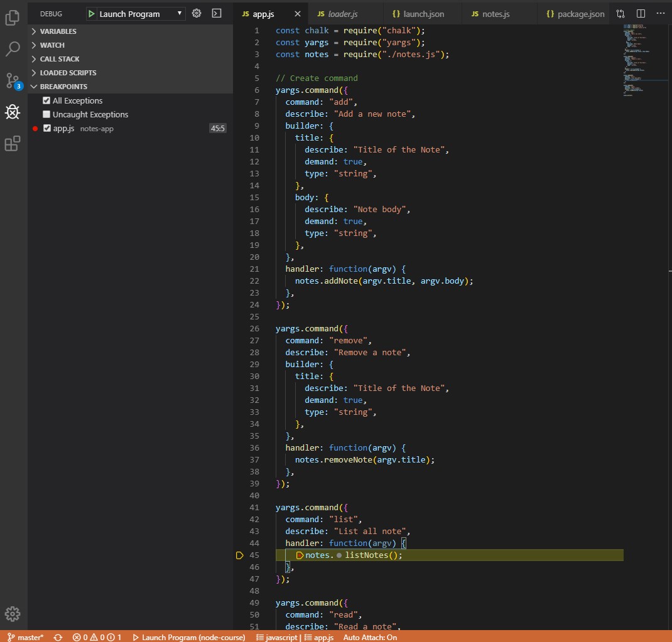Click the debug configuration gear icon
This screenshot has width=672, height=642.
coord(195,13)
